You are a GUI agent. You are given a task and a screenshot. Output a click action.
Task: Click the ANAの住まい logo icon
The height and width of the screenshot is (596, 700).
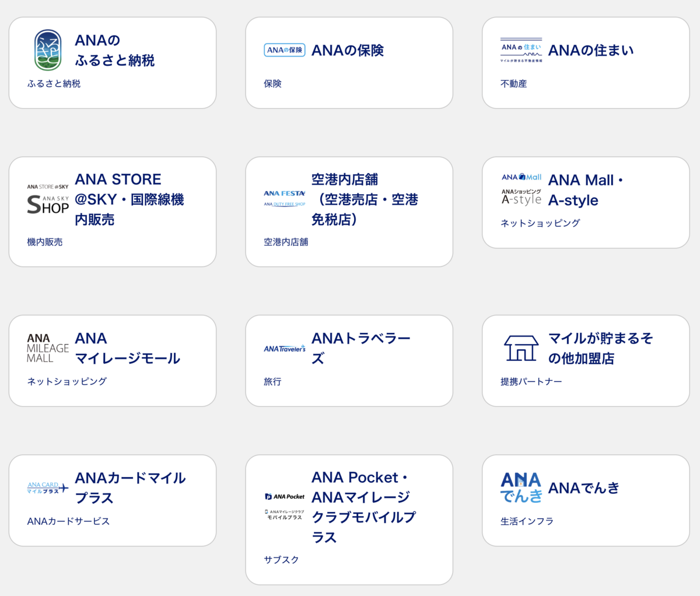(520, 50)
